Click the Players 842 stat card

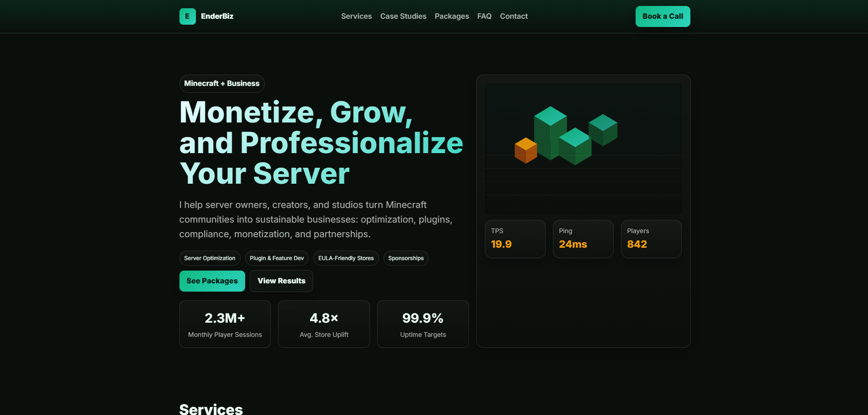(x=651, y=239)
